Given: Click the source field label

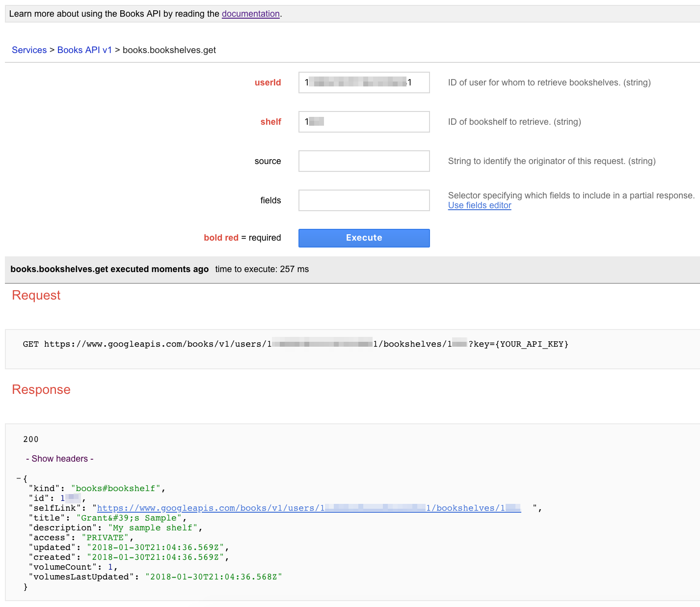Looking at the screenshot, I should 268,161.
